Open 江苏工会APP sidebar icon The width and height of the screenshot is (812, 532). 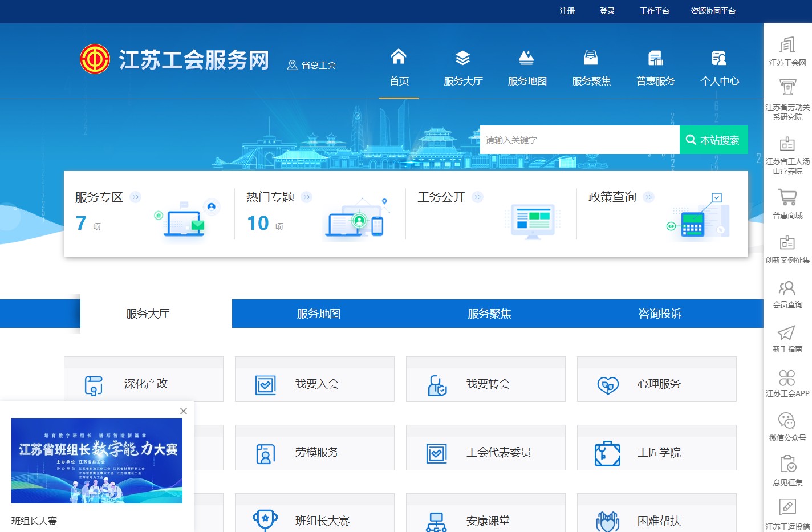coord(787,377)
